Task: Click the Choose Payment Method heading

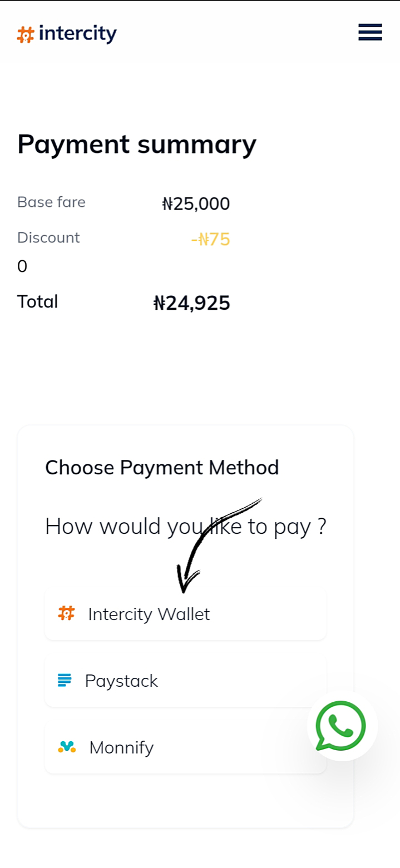Action: click(x=162, y=468)
